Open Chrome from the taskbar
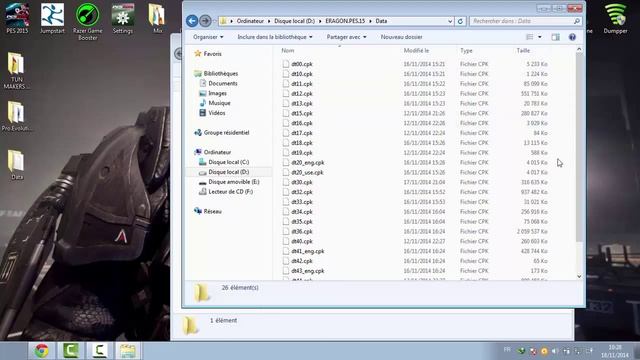This screenshot has height=360, width=640. tap(41, 351)
